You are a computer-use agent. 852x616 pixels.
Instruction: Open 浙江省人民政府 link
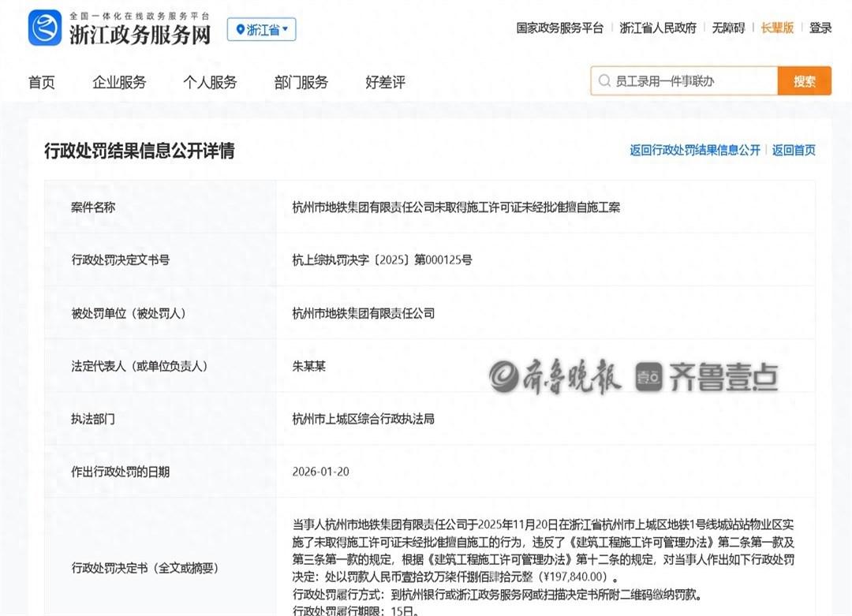(x=657, y=28)
